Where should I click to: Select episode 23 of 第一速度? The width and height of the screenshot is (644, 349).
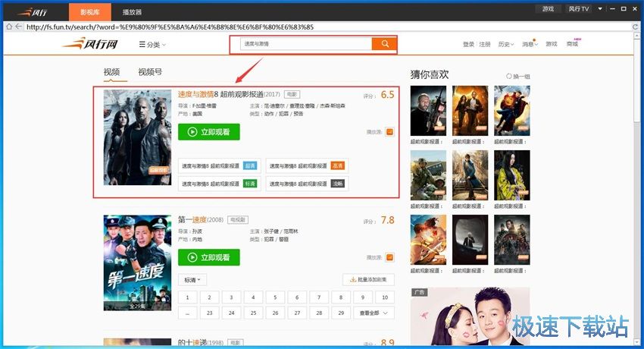point(209,313)
